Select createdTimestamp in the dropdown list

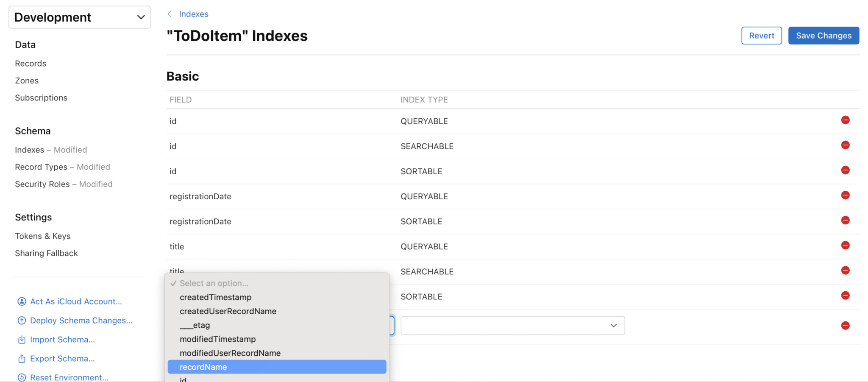coord(215,297)
